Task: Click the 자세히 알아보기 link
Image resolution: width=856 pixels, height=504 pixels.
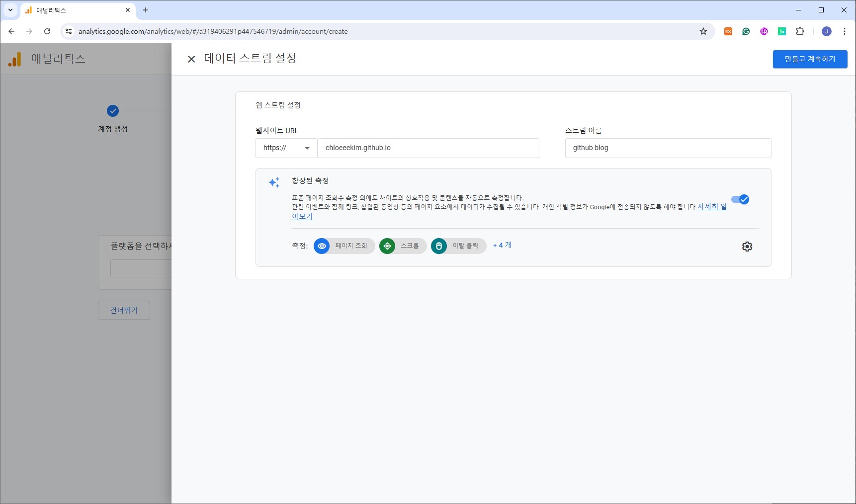Action: [712, 207]
